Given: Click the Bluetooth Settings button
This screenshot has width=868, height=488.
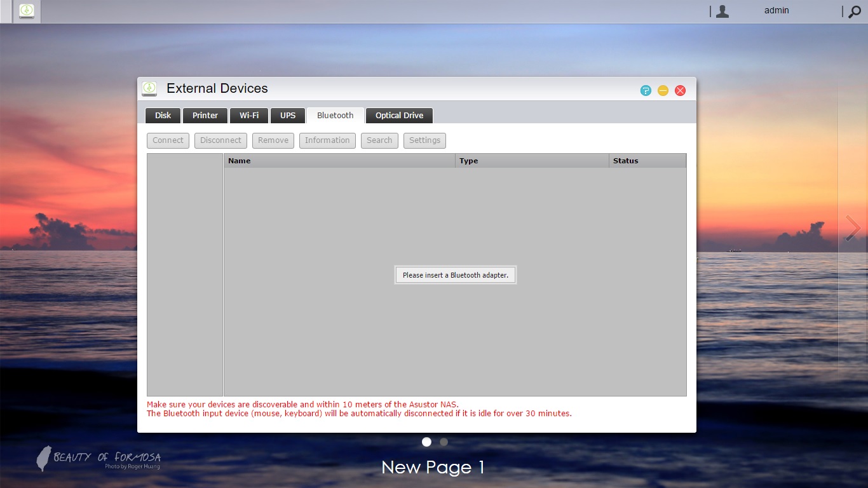Looking at the screenshot, I should (x=424, y=140).
